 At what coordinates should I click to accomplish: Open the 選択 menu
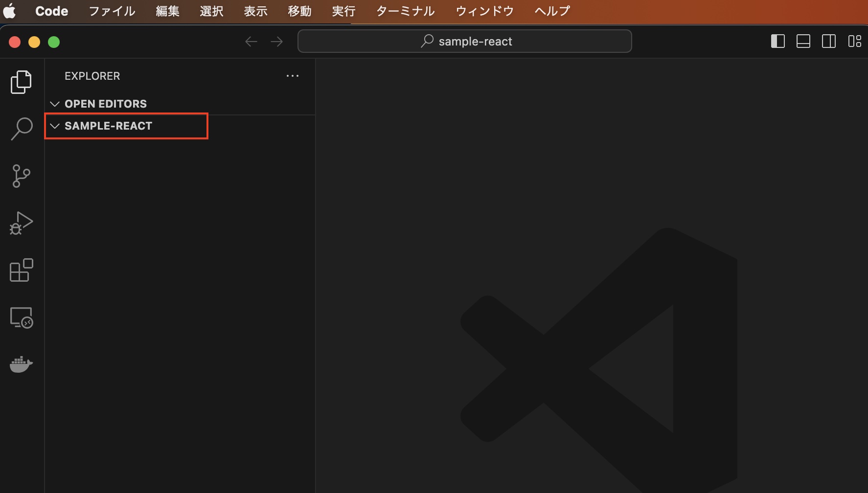coord(212,11)
